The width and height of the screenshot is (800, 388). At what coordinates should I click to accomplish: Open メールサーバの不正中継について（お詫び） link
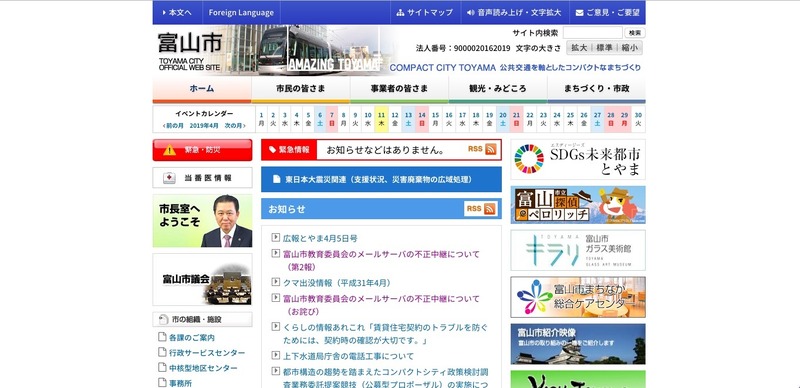(x=381, y=305)
